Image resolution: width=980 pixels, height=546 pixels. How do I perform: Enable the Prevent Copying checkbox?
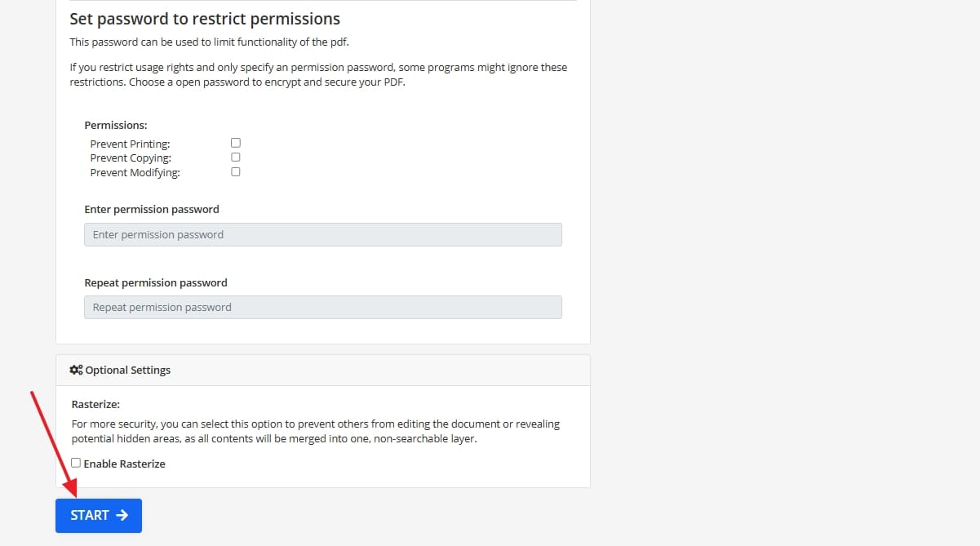click(x=236, y=157)
